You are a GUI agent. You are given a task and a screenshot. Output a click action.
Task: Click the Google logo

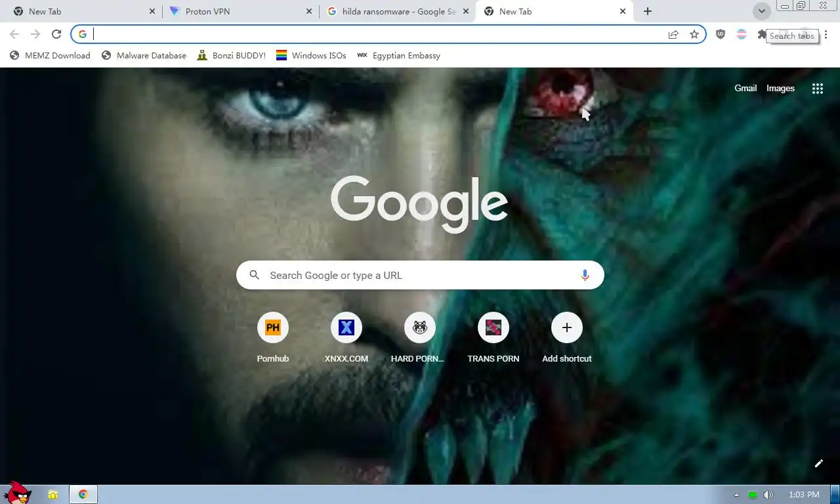(420, 203)
